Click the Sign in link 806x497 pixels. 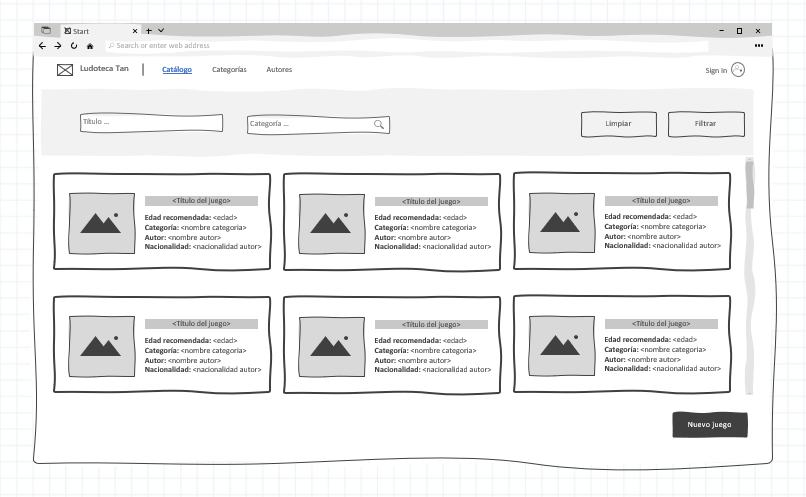716,70
